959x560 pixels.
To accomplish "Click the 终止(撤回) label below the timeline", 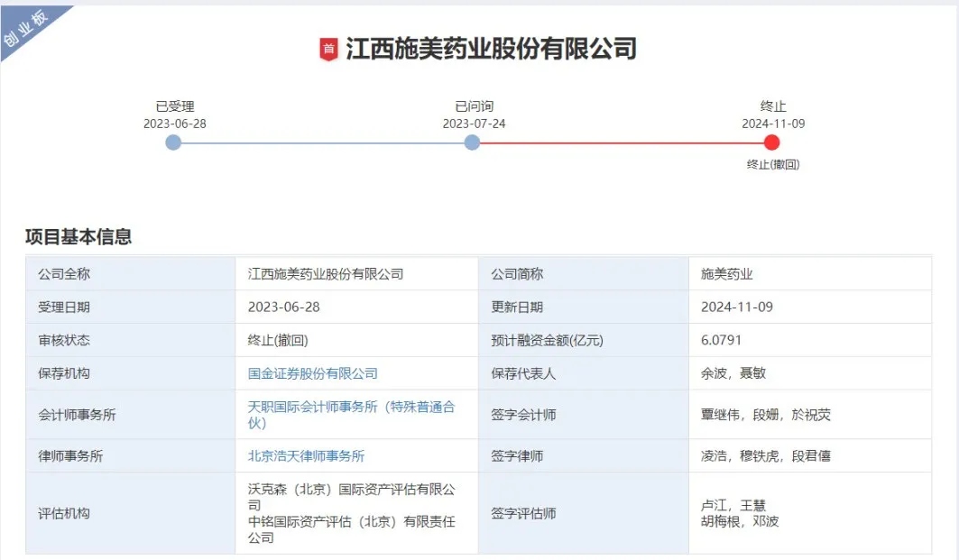I will click(772, 165).
